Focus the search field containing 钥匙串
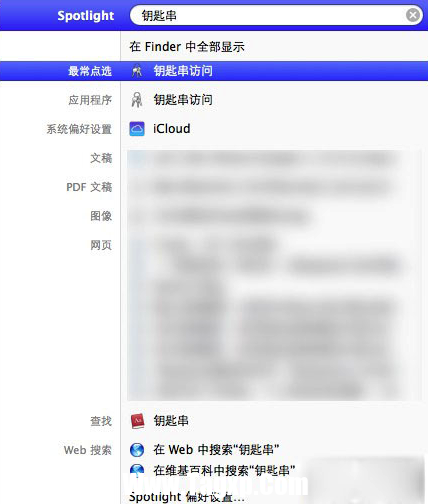This screenshot has height=504, width=428. [272, 15]
